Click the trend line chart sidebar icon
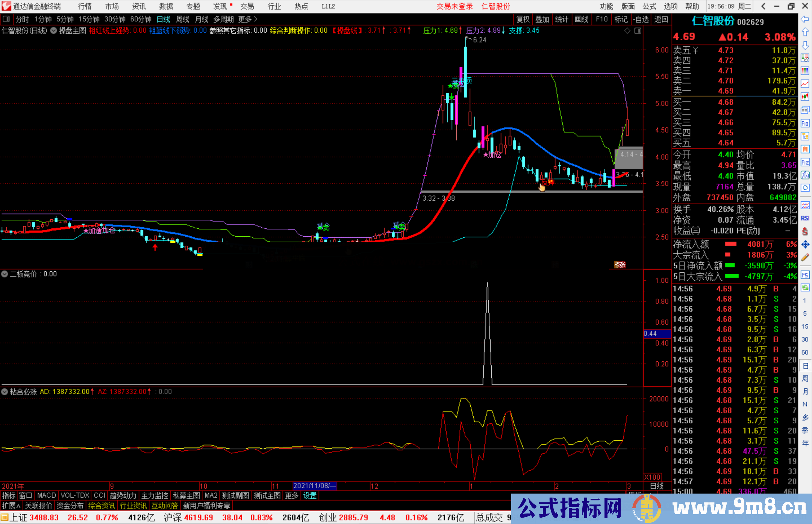This screenshot has height=524, width=812. tap(805, 83)
